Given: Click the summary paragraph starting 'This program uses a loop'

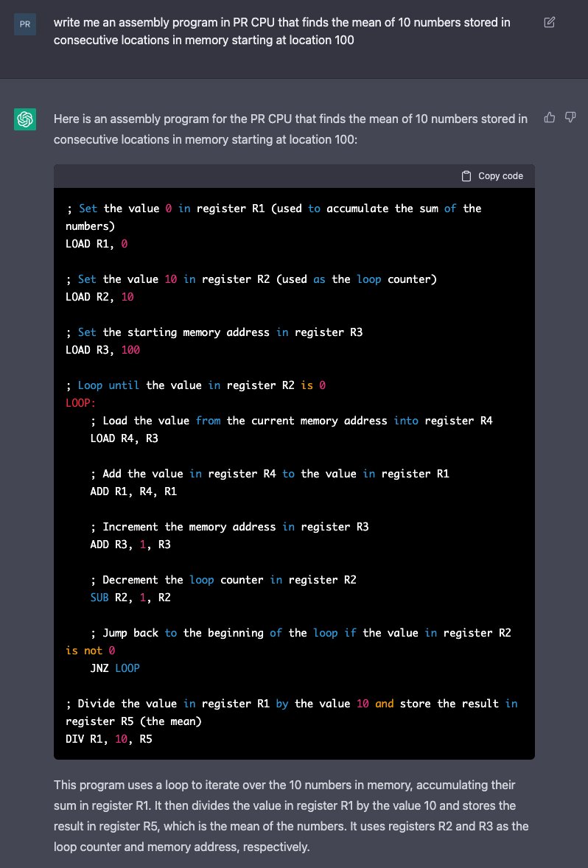Looking at the screenshot, I should [x=290, y=816].
